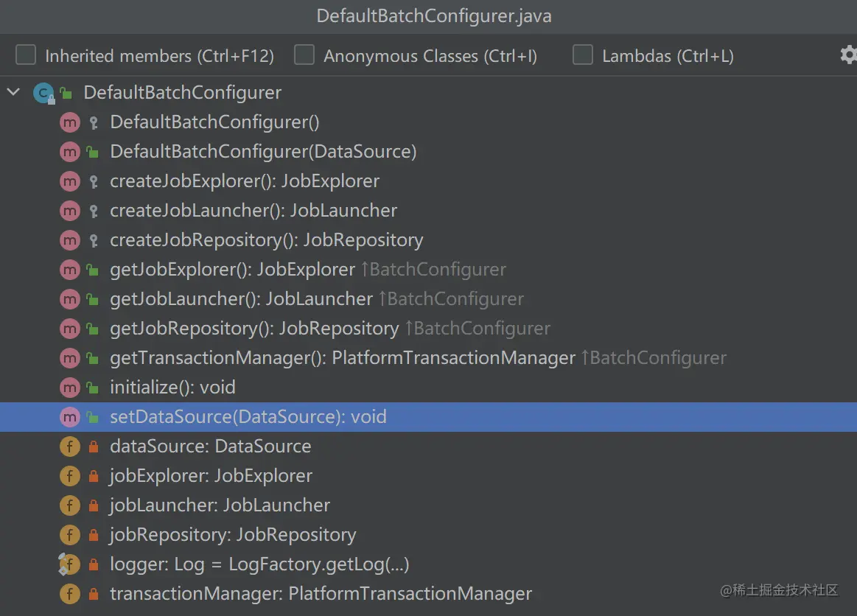Select getJobExplorer(): JobExplorer method
Screen dimensions: 857x616
[429, 270]
